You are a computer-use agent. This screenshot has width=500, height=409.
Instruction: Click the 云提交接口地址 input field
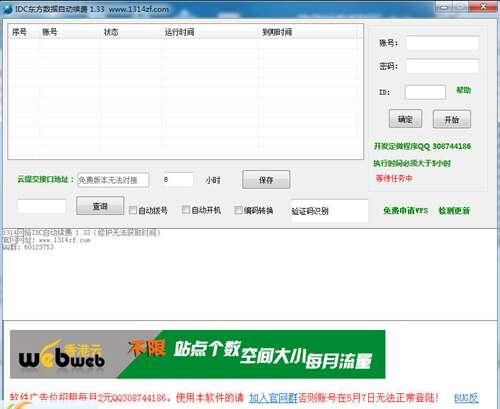coord(113,180)
